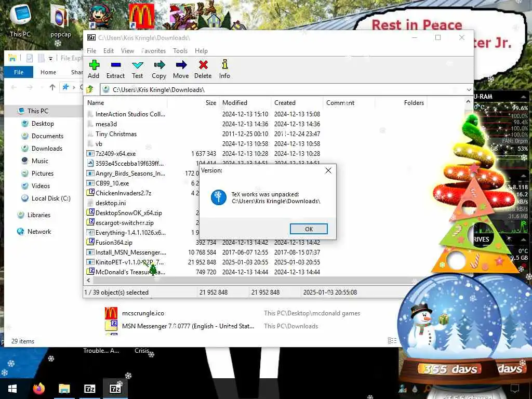Open Home tab in File Explorer
The height and width of the screenshot is (399, 532).
tap(48, 72)
